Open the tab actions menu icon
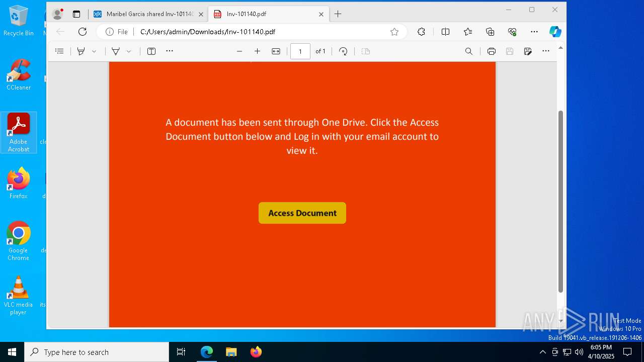This screenshot has width=644, height=362. 76,14
